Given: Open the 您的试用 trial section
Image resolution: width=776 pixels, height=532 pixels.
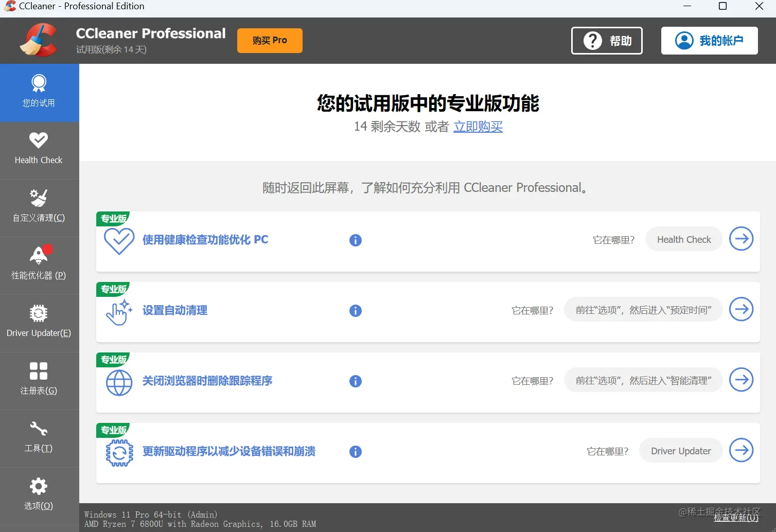Looking at the screenshot, I should (x=39, y=93).
